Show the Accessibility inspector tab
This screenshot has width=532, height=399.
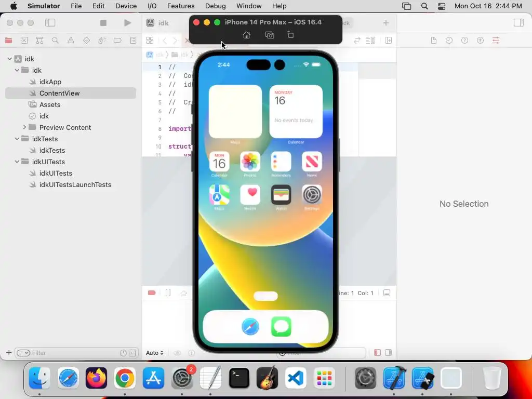(x=480, y=41)
